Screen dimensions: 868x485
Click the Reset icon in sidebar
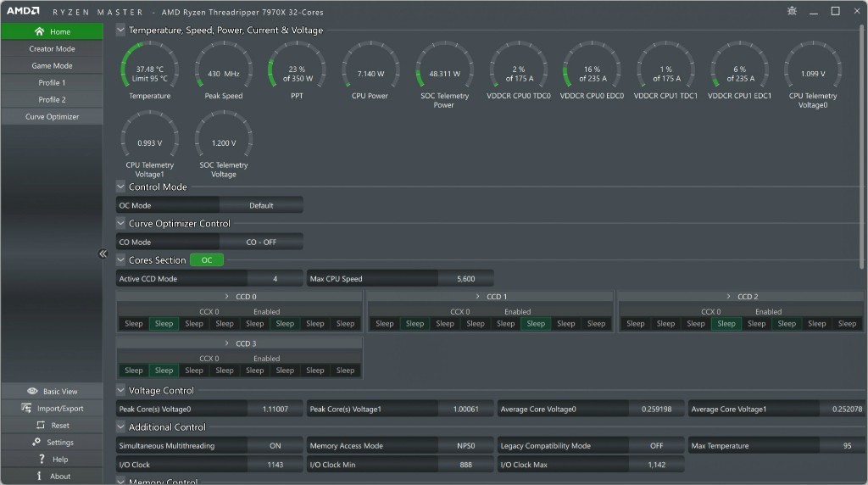point(40,425)
